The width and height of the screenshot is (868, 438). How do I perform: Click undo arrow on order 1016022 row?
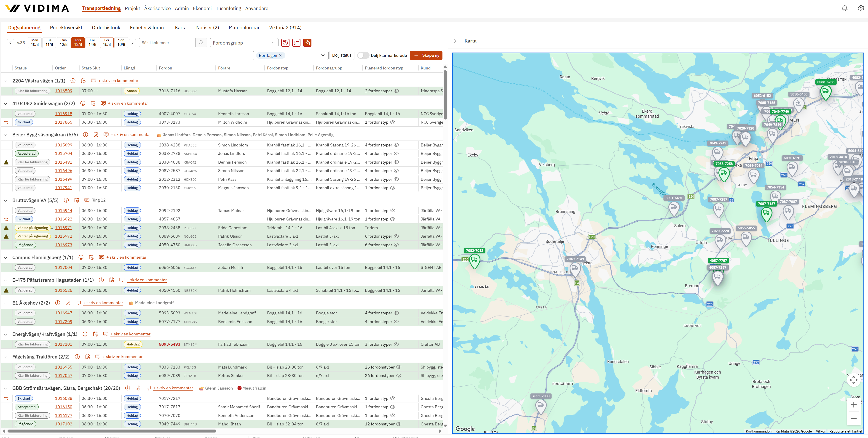pos(6,219)
